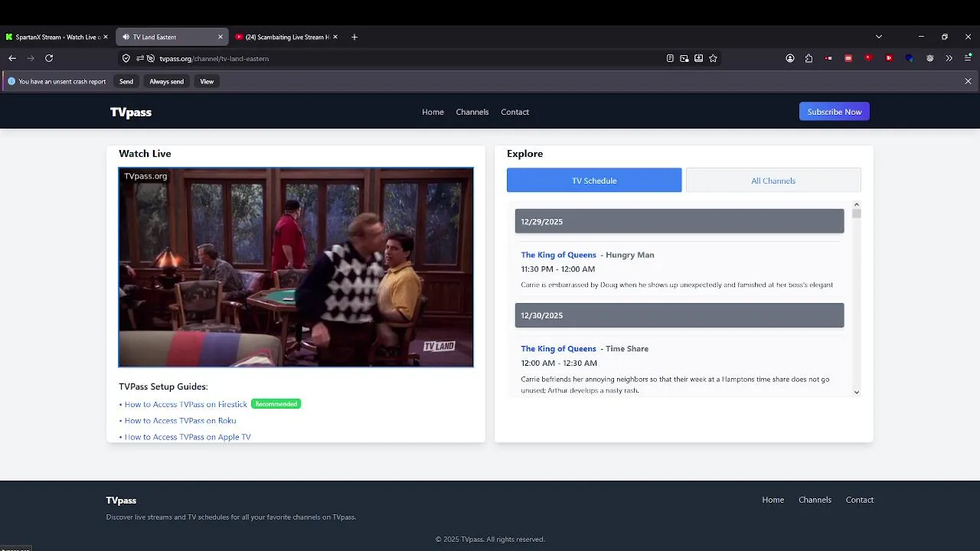980x551 pixels.
Task: Open How to Access TVPass on Roku
Action: pos(180,421)
